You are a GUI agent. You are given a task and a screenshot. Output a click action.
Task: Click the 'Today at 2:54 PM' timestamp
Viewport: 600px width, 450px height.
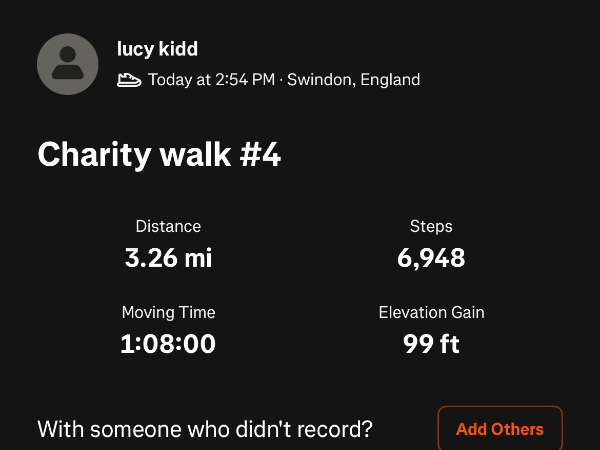click(x=211, y=80)
